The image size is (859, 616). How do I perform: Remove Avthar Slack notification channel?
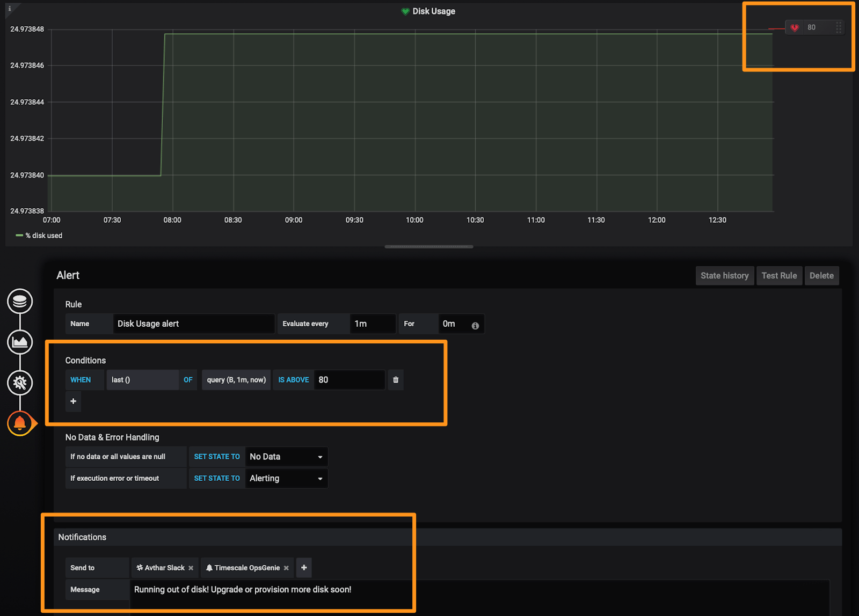coord(191,568)
